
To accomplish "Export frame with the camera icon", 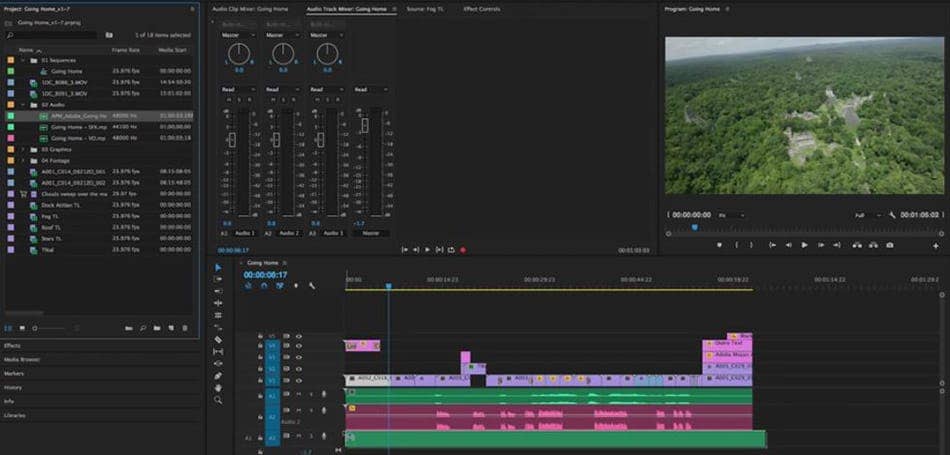I will [x=889, y=245].
